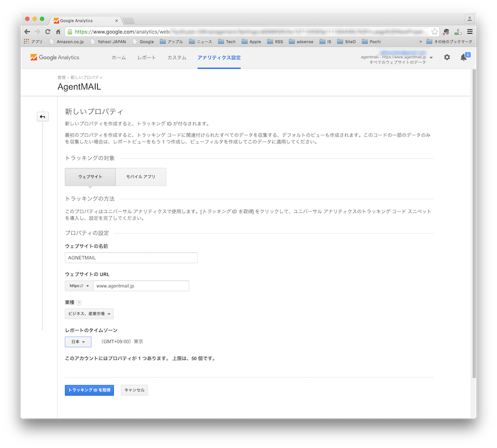Select モバイル アプリ tracking target
Screen dimensions: 497x448
click(141, 177)
